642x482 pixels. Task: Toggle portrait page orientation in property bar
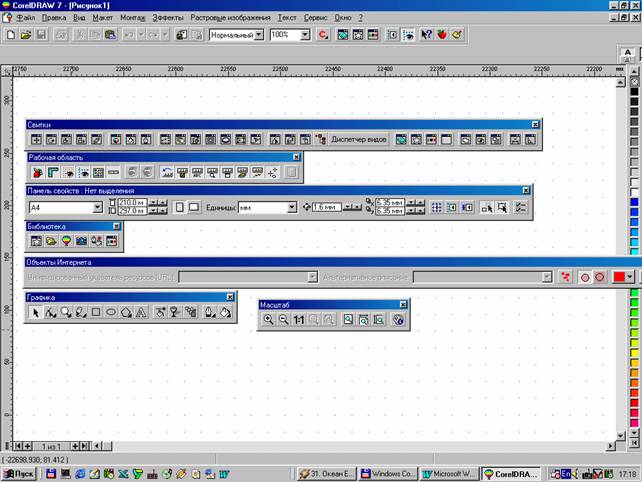[179, 207]
